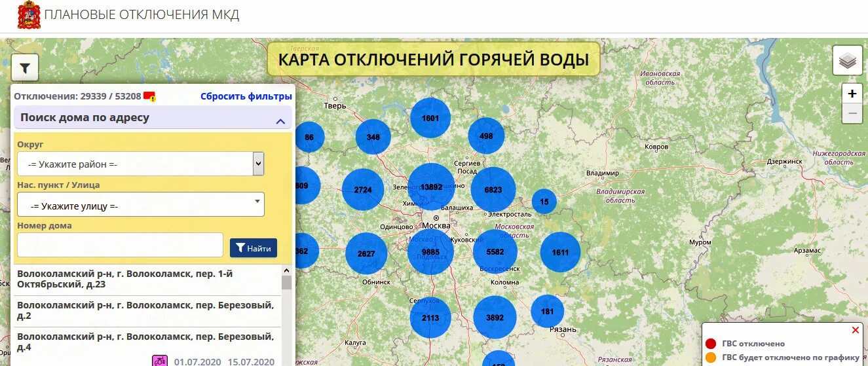
Task: Click the Moscow region coat of arms logo
Action: click(x=28, y=15)
